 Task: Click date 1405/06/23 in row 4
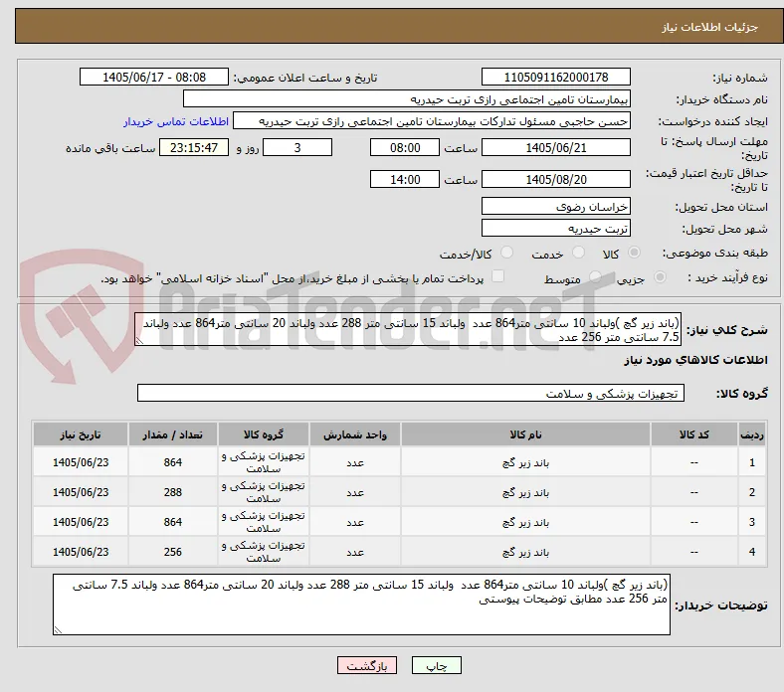(81, 552)
